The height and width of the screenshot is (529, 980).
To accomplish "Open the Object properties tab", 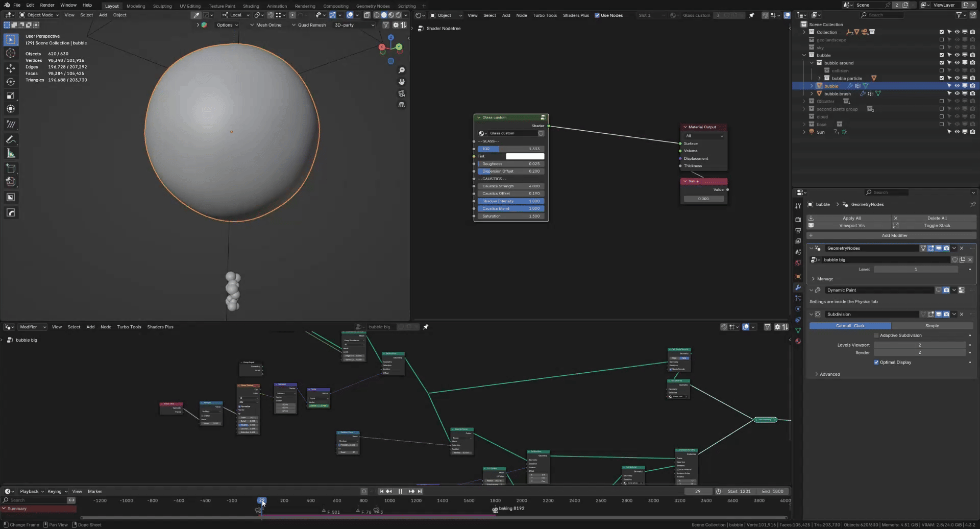I will [798, 277].
